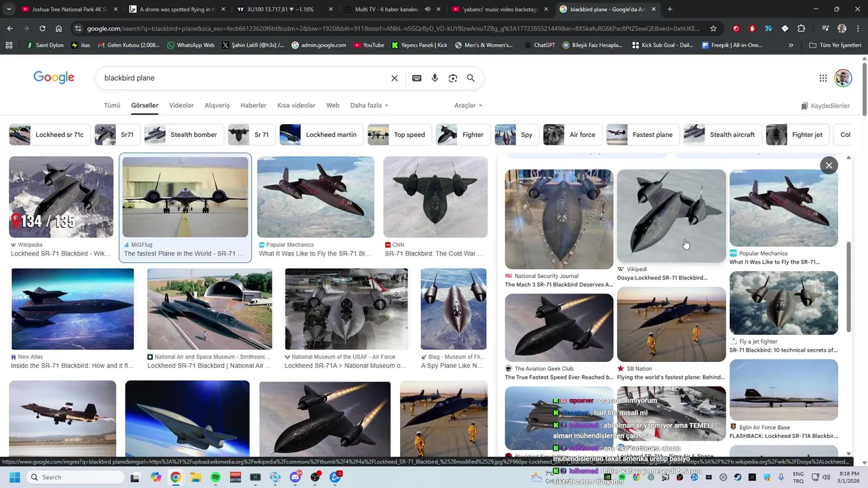Select the Top speed filter chip

click(399, 135)
